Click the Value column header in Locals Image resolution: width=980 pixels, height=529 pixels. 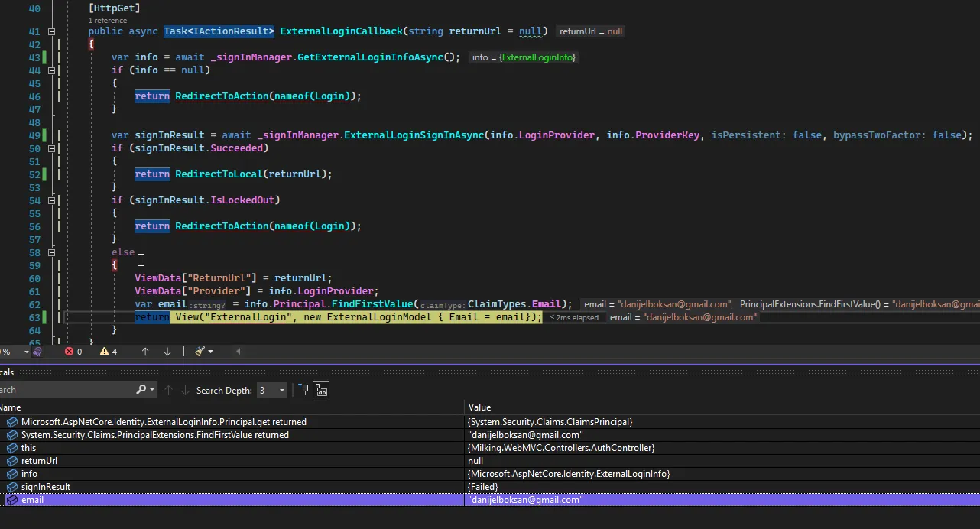[479, 407]
